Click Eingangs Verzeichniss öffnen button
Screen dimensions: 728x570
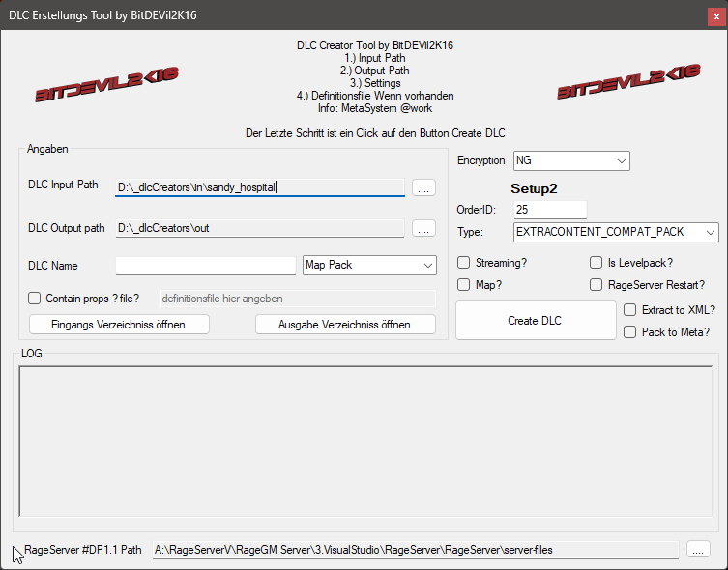point(119,324)
